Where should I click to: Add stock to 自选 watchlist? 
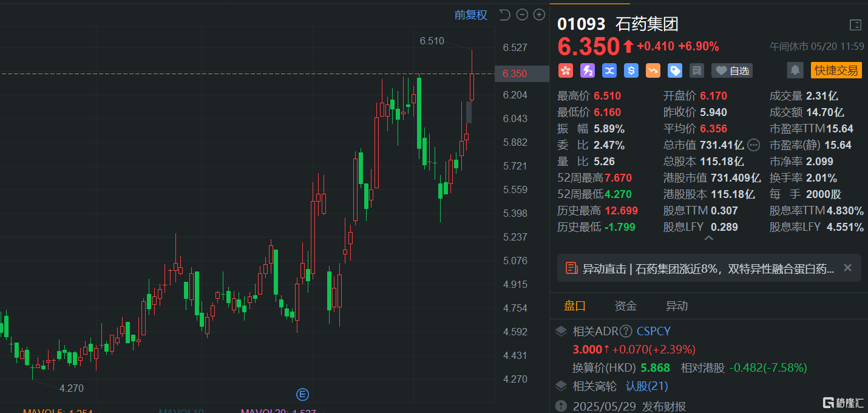(732, 70)
